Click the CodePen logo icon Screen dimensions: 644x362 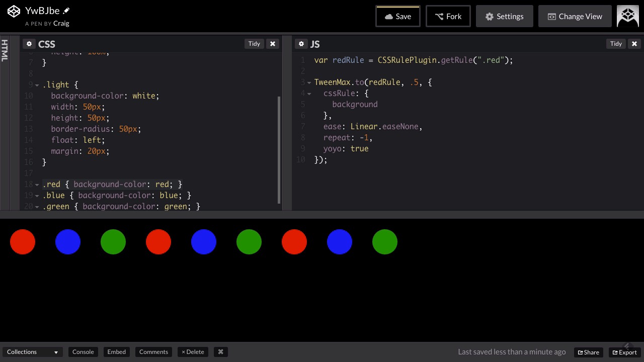click(14, 11)
